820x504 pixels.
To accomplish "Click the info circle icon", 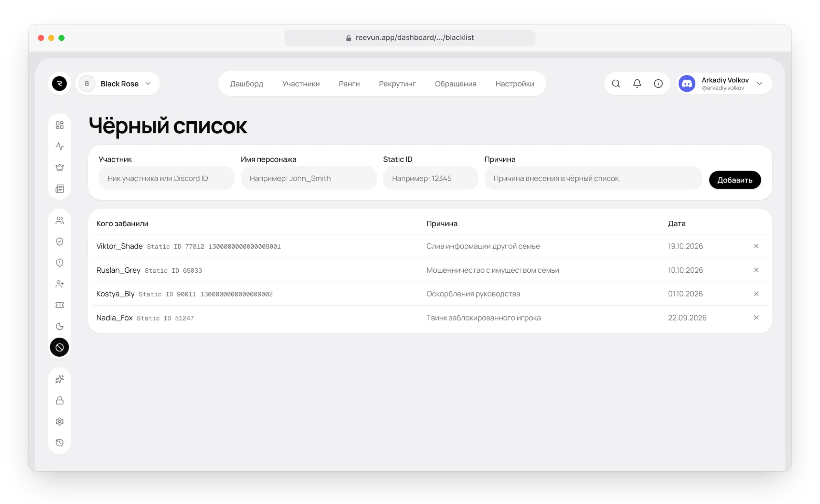I will (x=658, y=83).
